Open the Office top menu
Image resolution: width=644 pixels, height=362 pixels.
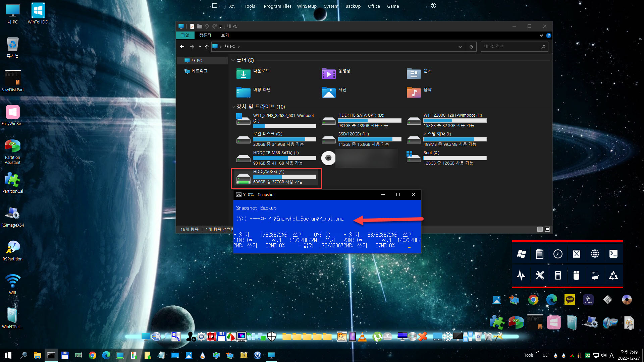point(374,6)
